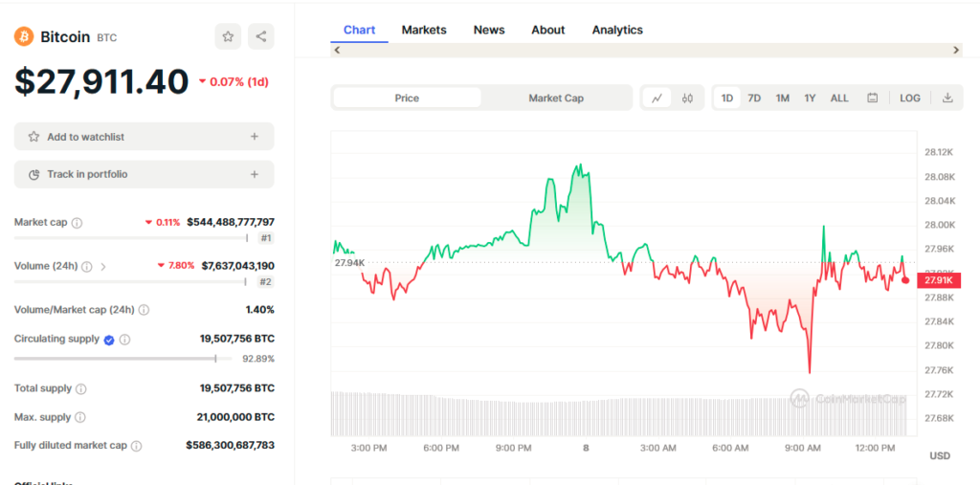This screenshot has height=485, width=980.
Task: Open Volume (24h) info tooltip icon
Action: coord(87,266)
